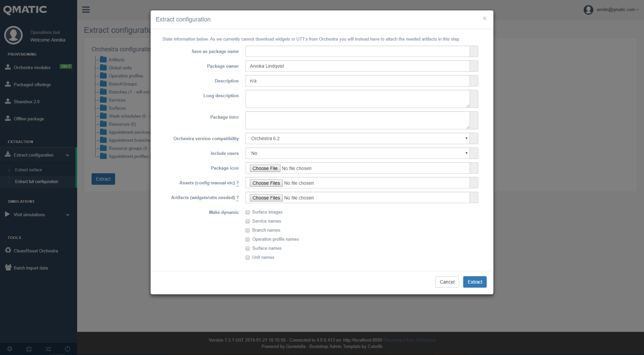Click the Services folder icon

click(x=103, y=100)
